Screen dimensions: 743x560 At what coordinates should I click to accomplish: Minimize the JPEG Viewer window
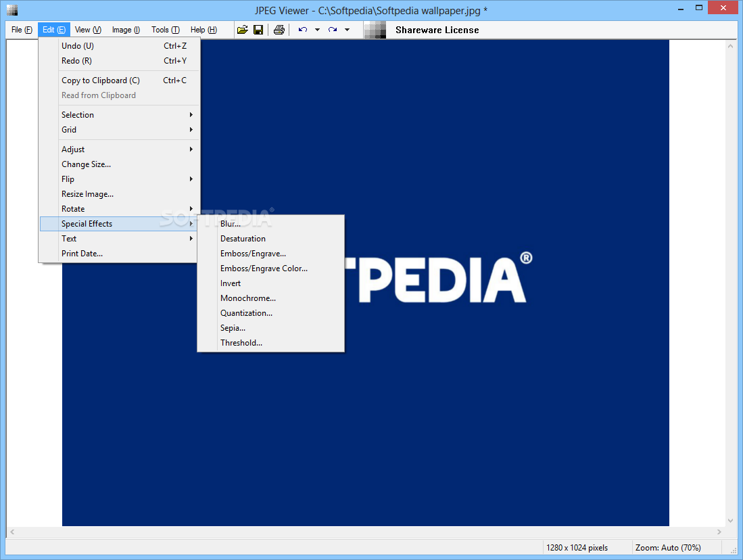681,8
